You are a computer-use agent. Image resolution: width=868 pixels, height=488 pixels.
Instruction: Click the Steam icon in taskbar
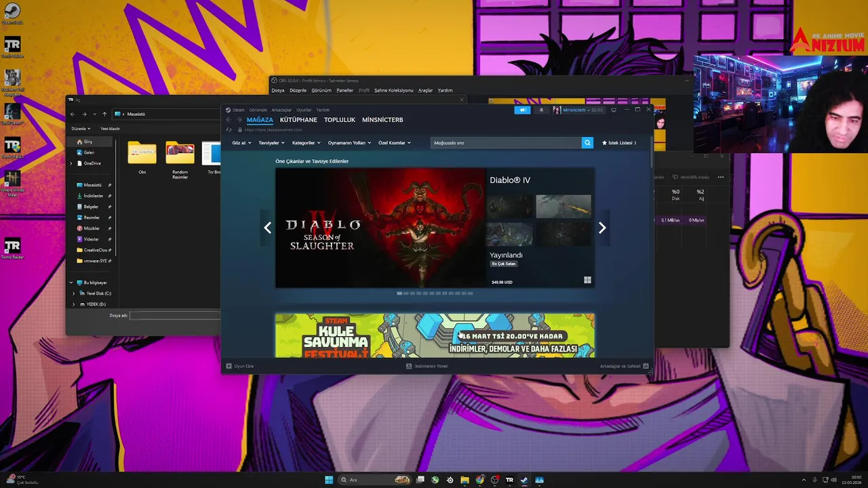coord(524,480)
